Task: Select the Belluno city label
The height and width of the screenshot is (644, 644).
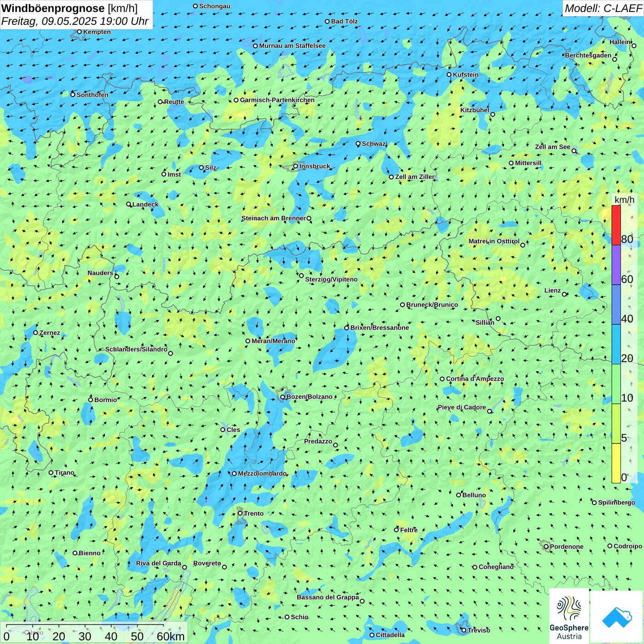Action: 474,495
